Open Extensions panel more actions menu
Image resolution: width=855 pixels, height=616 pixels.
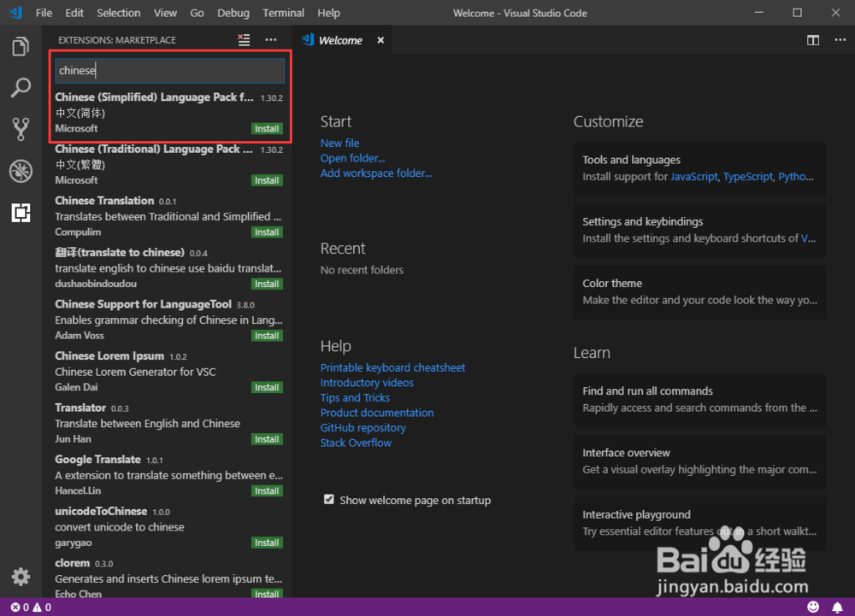coord(270,40)
